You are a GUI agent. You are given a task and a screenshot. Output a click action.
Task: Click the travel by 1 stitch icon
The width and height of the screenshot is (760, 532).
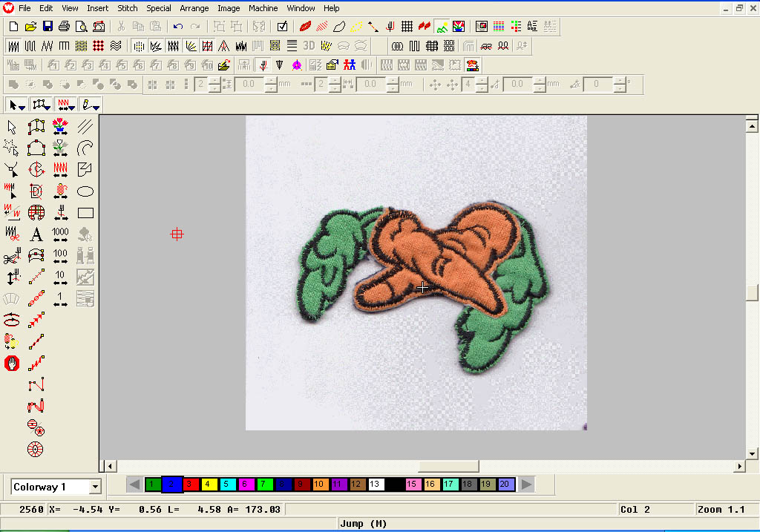[x=60, y=299]
